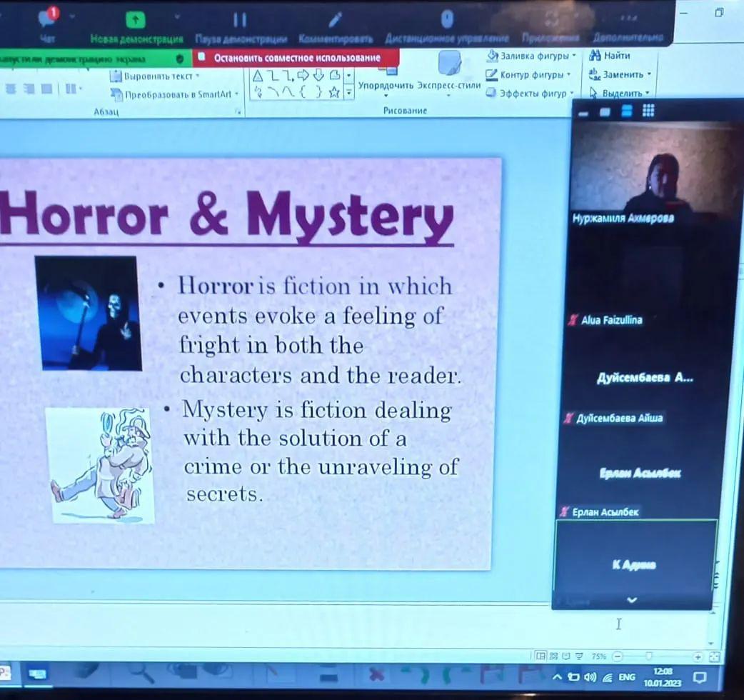Click the Remote Control mouse icon
Viewport: 744px width, 700px height.
pos(447,19)
